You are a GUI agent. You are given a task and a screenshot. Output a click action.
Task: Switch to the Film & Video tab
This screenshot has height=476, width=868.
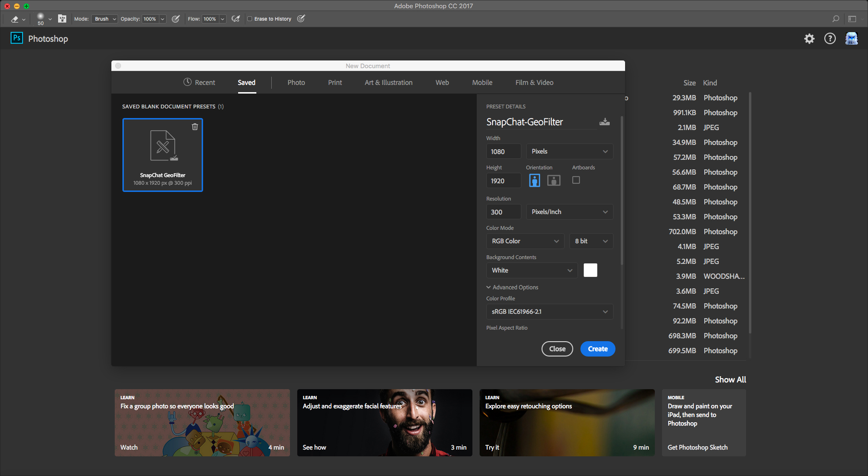point(534,83)
